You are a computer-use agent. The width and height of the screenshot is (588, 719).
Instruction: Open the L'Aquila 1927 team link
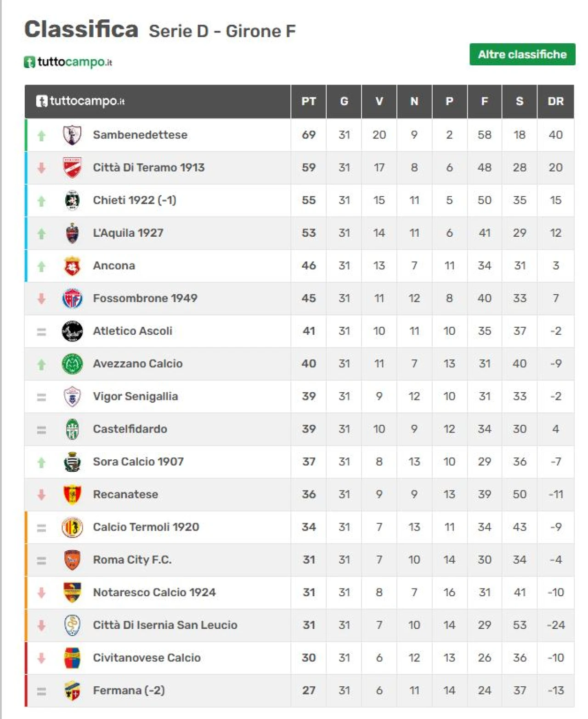(128, 233)
